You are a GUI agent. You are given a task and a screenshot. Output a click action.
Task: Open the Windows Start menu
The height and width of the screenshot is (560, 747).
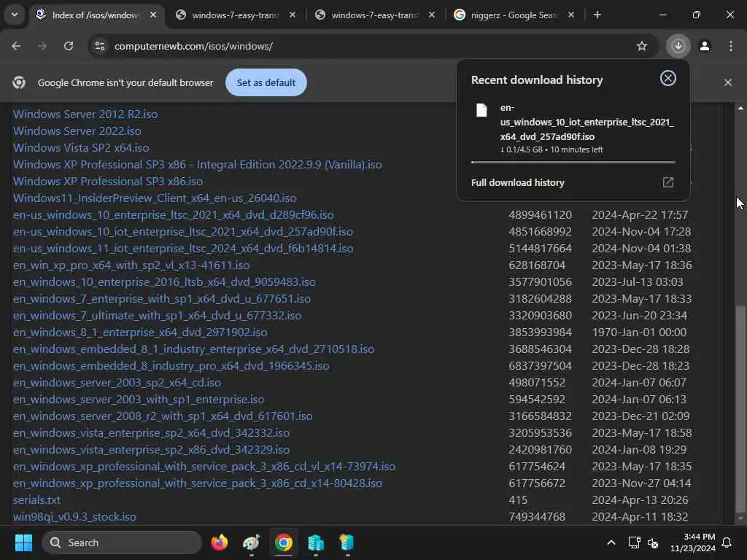(23, 542)
